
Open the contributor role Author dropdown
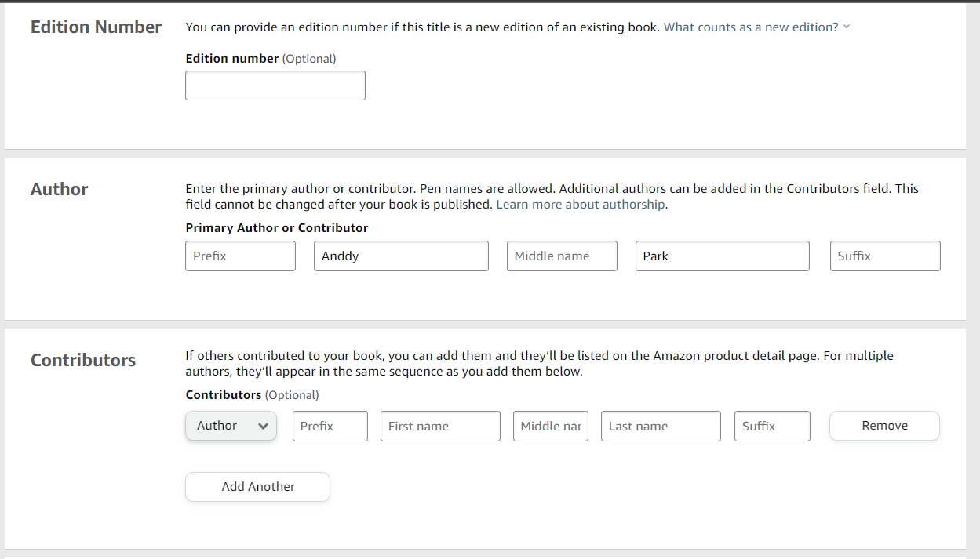coord(231,426)
